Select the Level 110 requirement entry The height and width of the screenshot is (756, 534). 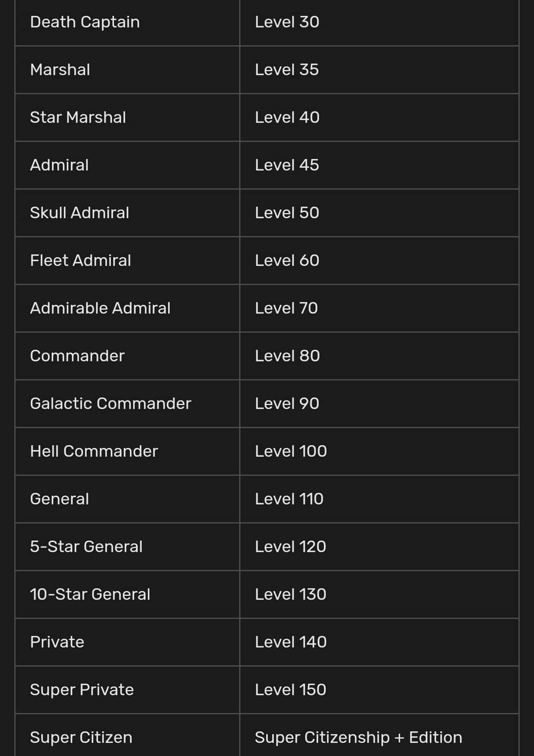click(x=289, y=499)
